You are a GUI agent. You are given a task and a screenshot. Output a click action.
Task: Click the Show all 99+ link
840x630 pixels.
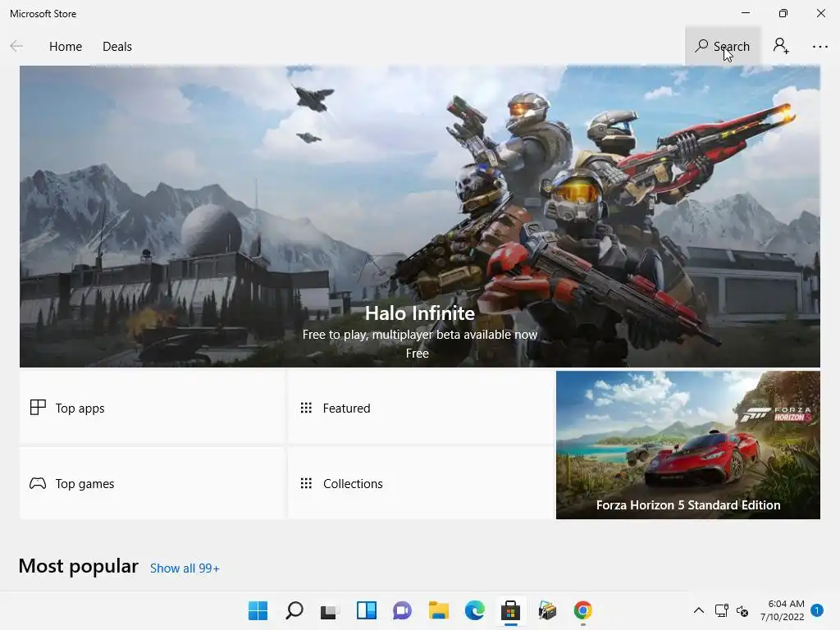185,568
